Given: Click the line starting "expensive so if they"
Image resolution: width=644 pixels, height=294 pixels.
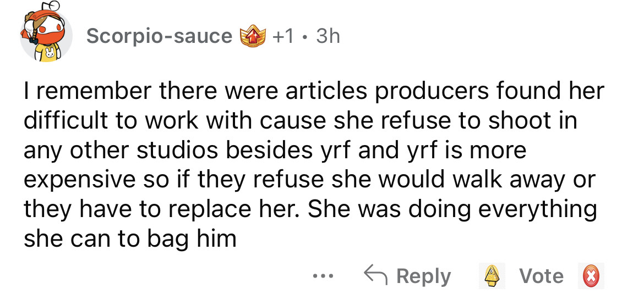Looking at the screenshot, I should click(308, 179).
